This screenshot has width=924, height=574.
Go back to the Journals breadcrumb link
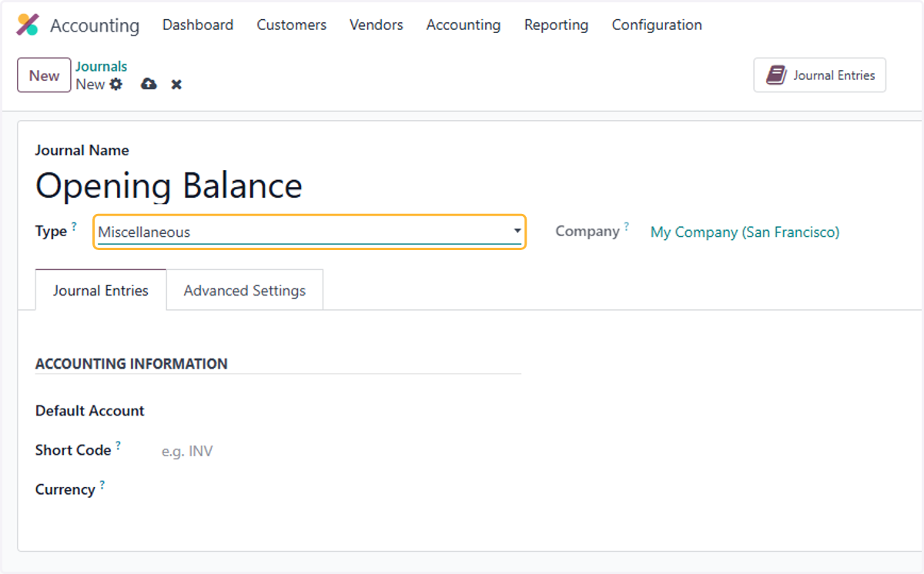[101, 66]
